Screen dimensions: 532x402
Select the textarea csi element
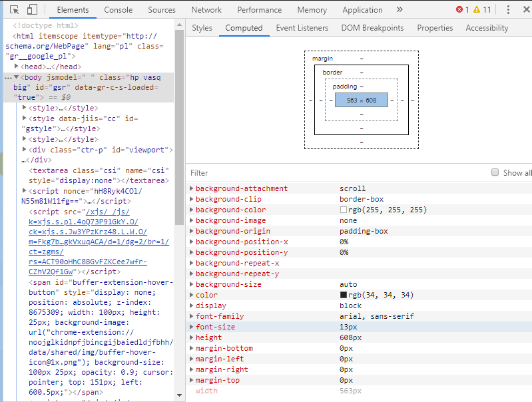[x=99, y=176]
